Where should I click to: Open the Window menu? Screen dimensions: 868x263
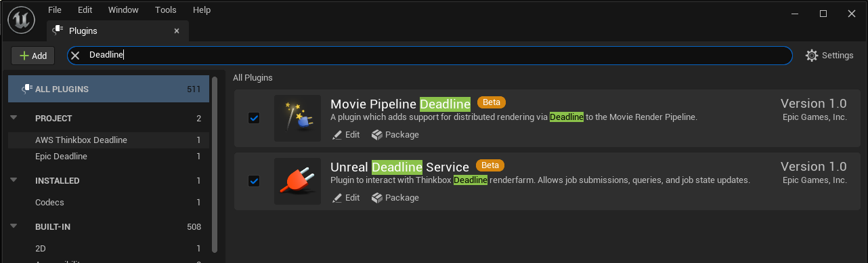123,10
